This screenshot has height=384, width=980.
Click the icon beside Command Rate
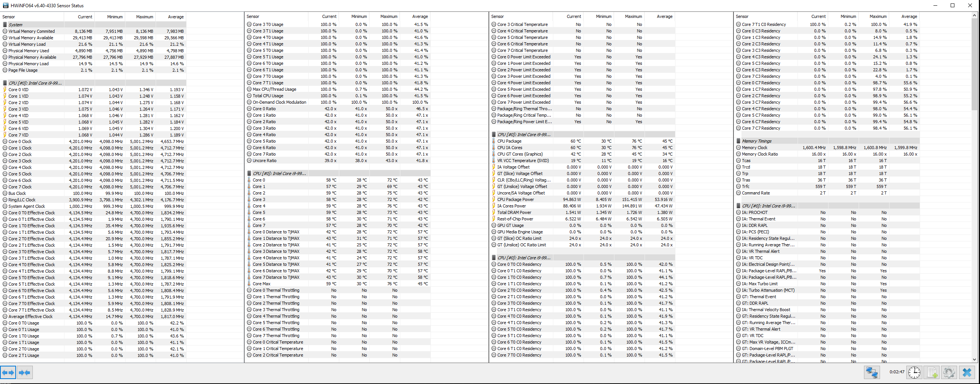pos(738,193)
